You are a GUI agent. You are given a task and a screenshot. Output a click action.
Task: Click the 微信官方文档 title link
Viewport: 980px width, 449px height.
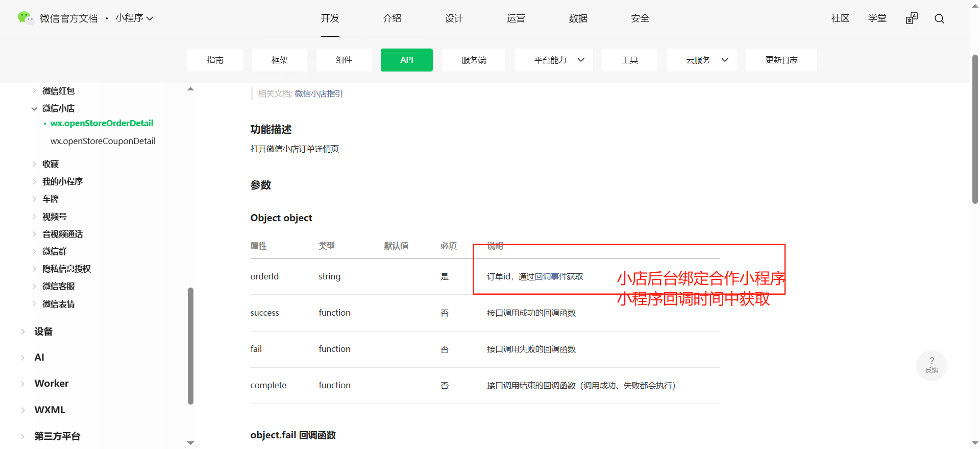[69, 18]
